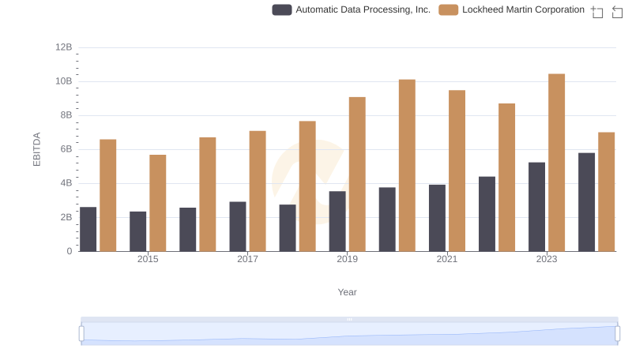This screenshot has width=632, height=364.
Task: Click the 2B y-axis label
Action: pos(66,217)
